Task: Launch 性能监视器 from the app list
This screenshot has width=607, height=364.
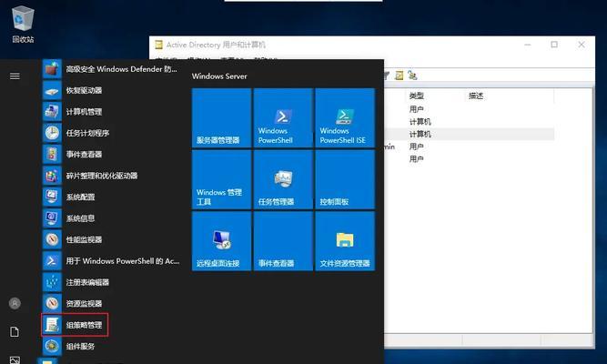Action: (111, 239)
